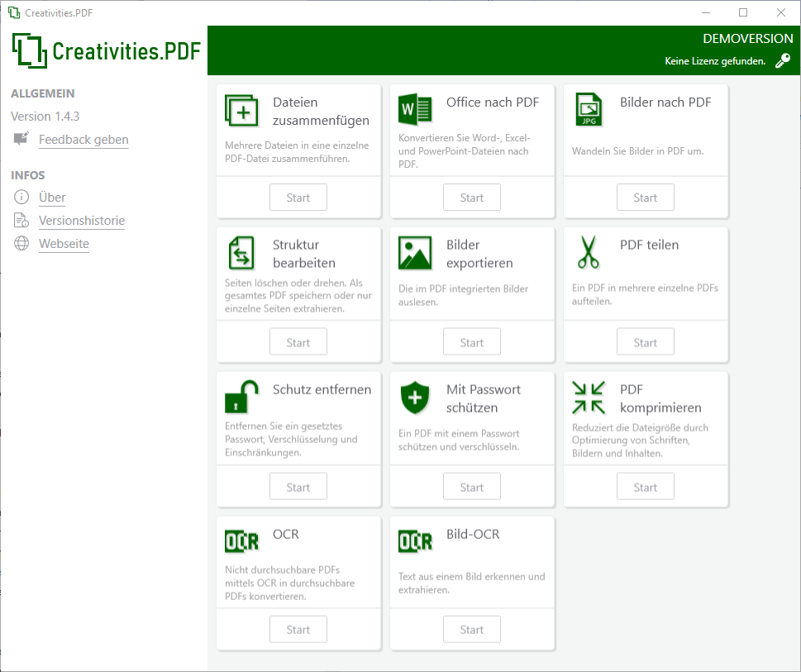Click the scissors icon for PDF teilen

[x=589, y=252]
